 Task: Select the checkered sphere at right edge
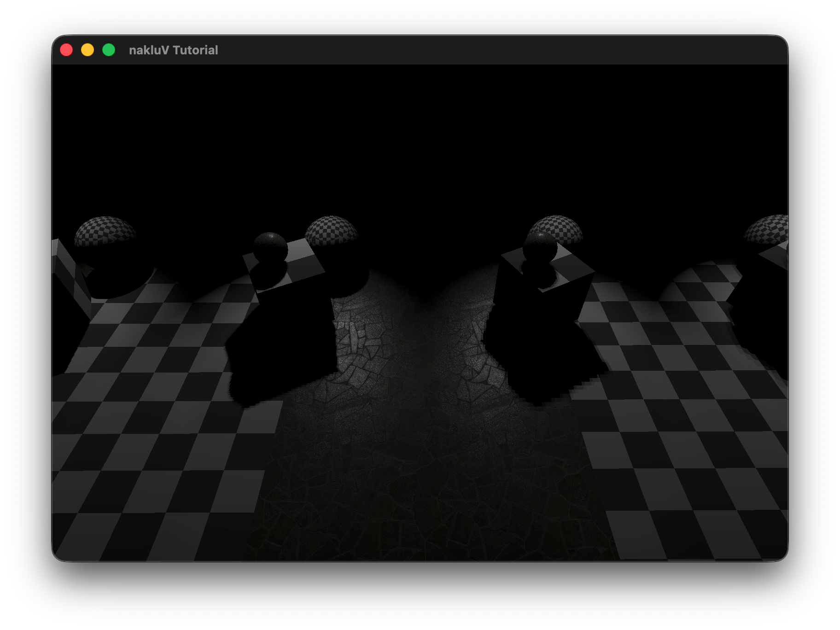click(x=768, y=229)
